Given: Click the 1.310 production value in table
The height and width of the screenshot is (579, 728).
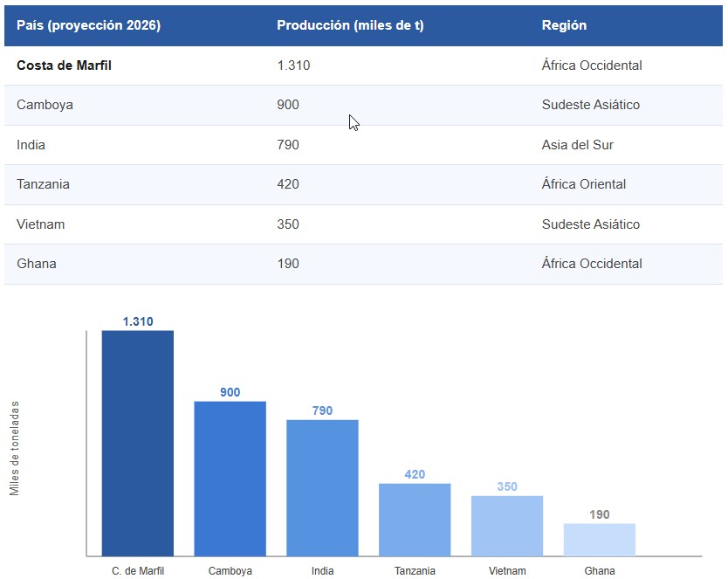Looking at the screenshot, I should pos(293,65).
